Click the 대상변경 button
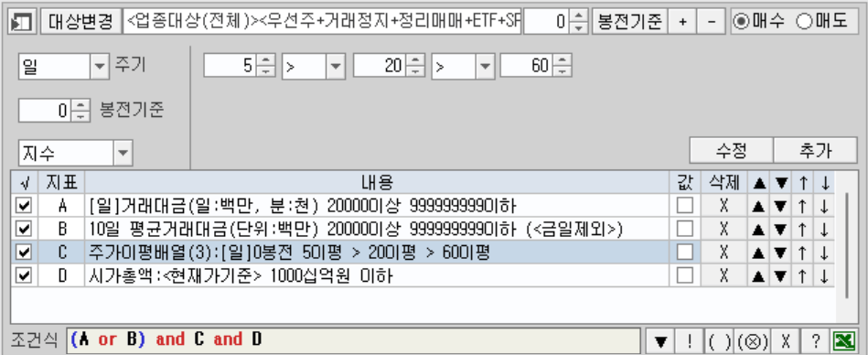Screen dimensions: 868x355 (x=80, y=22)
